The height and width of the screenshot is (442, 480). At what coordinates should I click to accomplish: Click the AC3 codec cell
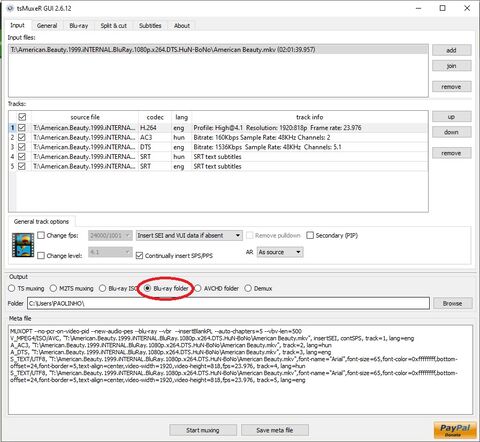[x=155, y=137]
